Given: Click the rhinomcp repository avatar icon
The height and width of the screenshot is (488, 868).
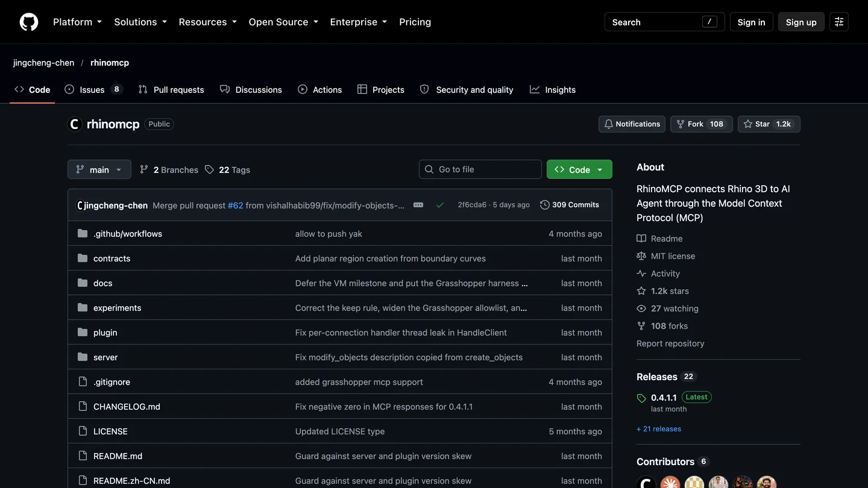Looking at the screenshot, I should [x=75, y=124].
